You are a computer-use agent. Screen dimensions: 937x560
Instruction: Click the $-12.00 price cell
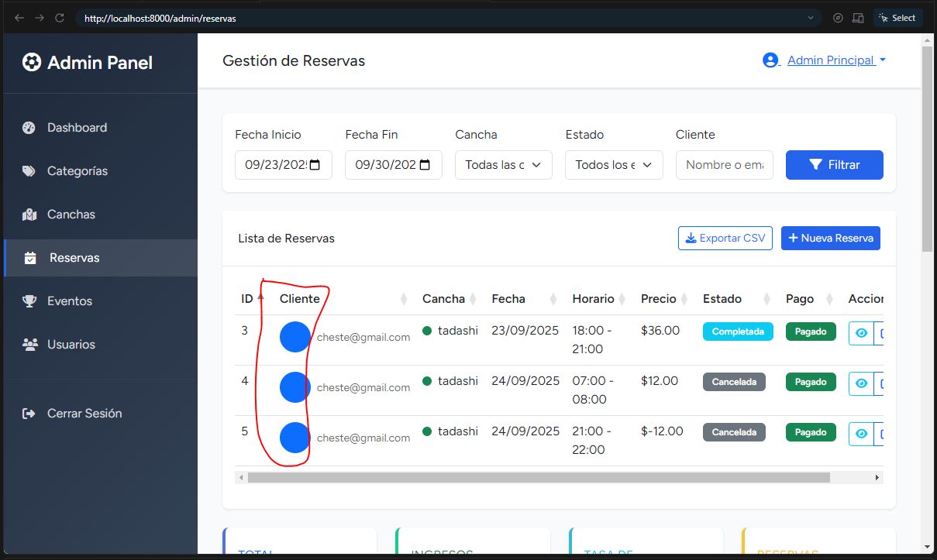click(662, 431)
